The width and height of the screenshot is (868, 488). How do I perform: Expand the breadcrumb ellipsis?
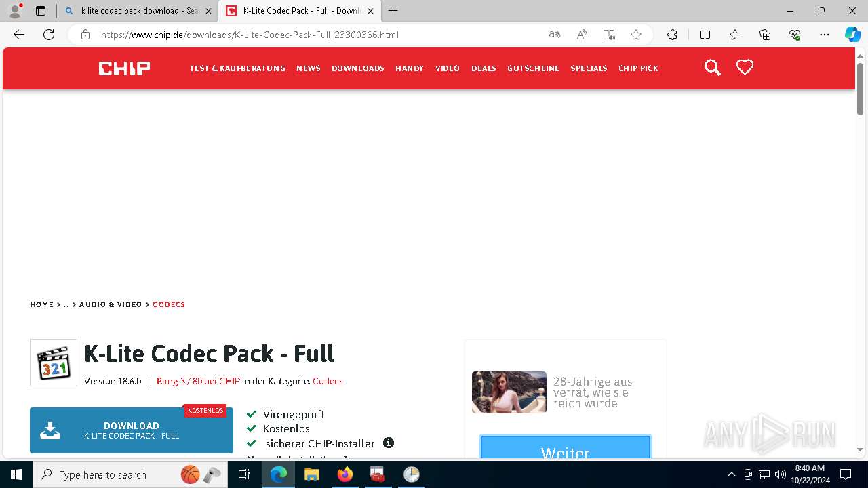[66, 304]
